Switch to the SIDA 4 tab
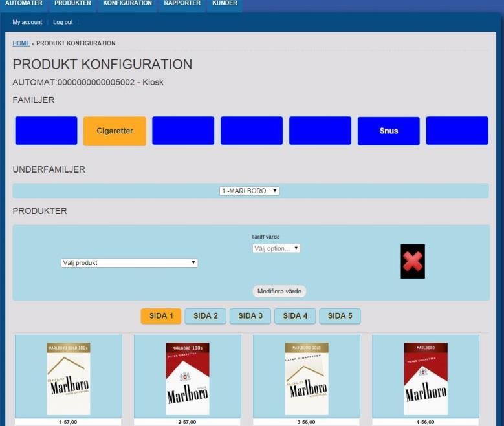This screenshot has height=426, width=504. tap(295, 316)
